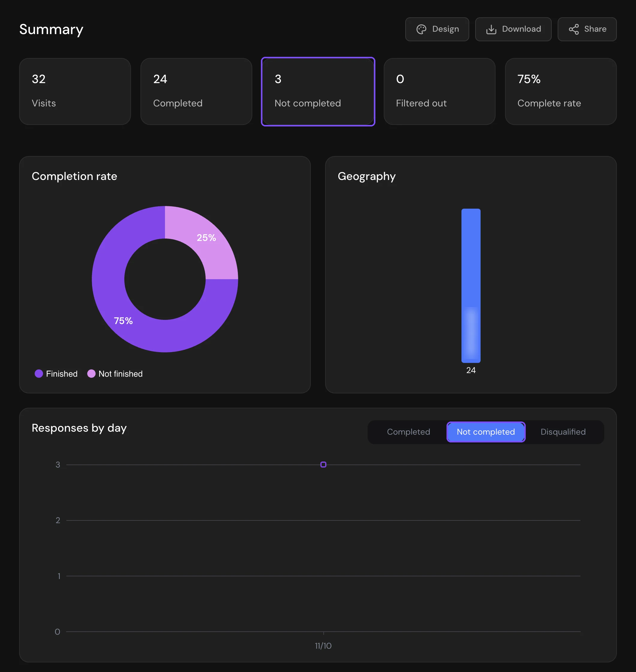Click the blue Geography bar
Viewport: 636px width, 672px height.
tap(471, 285)
